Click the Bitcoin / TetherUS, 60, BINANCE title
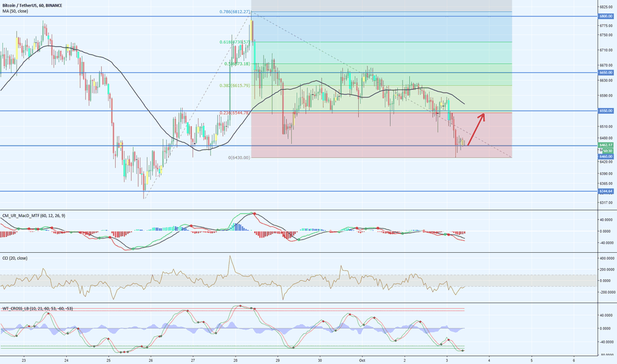The width and height of the screenshot is (617, 364). point(32,6)
